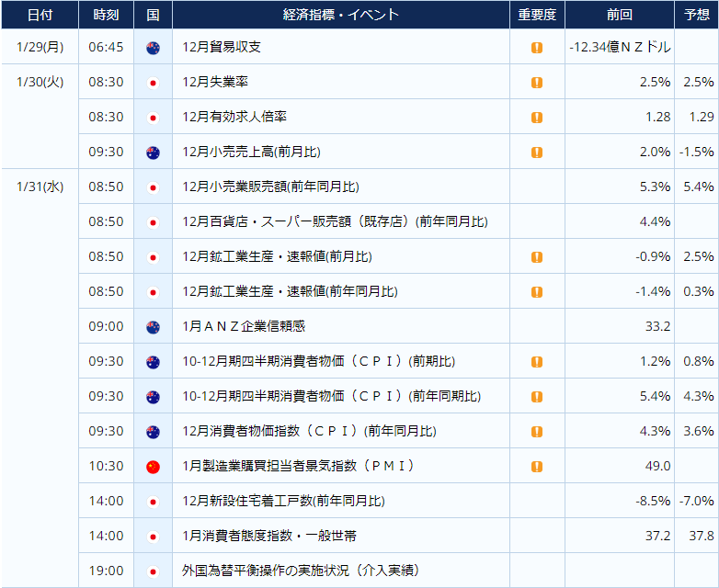The height and width of the screenshot is (588, 719).
Task: Click the 10:30 time cell
Action: [x=106, y=466]
